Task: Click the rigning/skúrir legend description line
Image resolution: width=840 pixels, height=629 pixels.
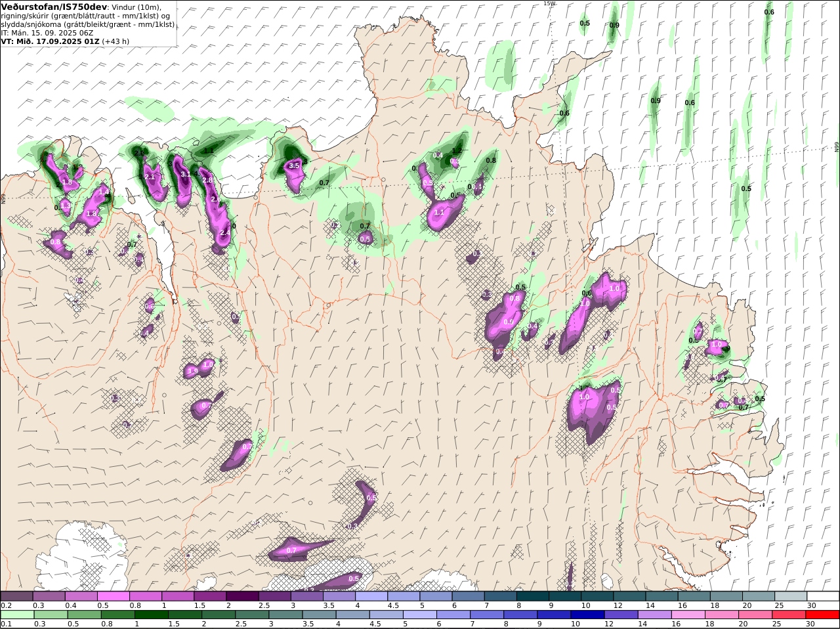Action: point(84,16)
